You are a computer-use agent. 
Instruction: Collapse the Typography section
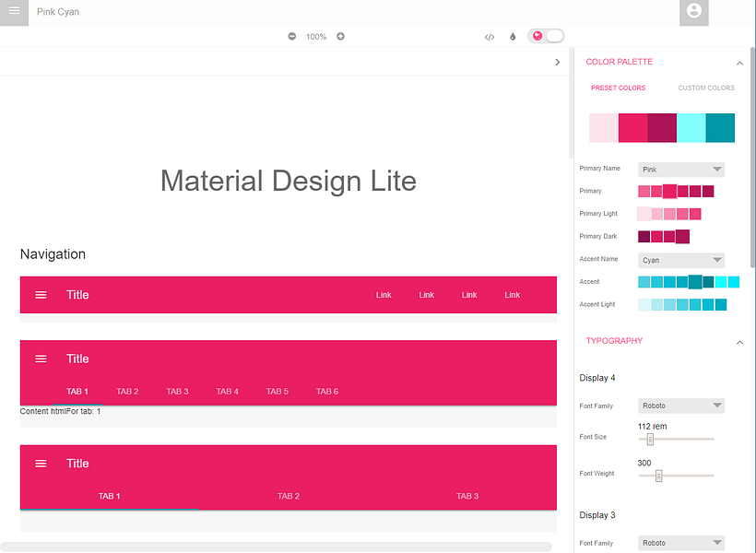(x=739, y=342)
